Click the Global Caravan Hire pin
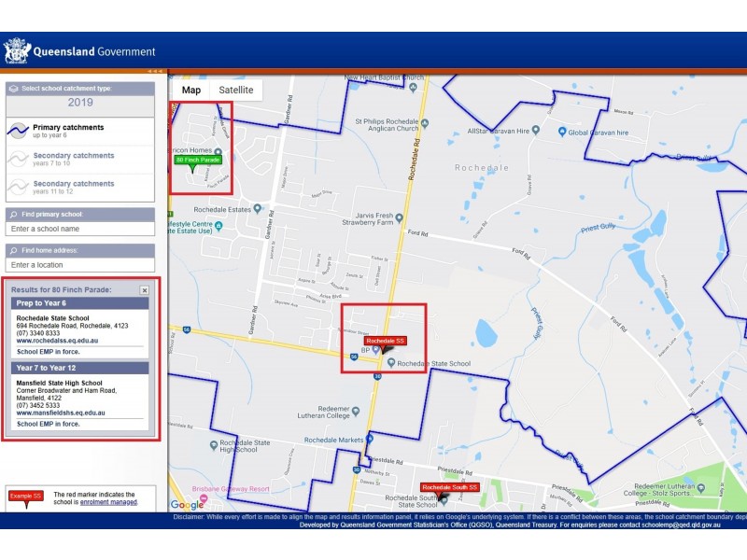The image size is (747, 560). (x=561, y=133)
